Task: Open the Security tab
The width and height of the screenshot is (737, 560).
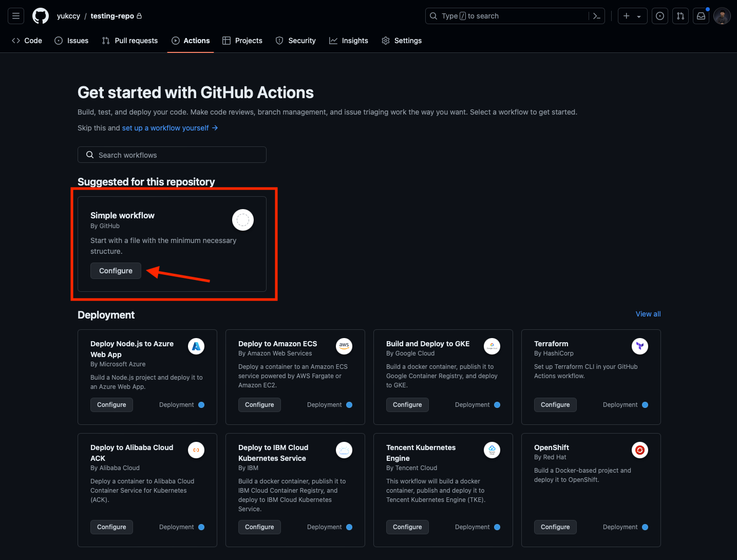Action: click(296, 41)
